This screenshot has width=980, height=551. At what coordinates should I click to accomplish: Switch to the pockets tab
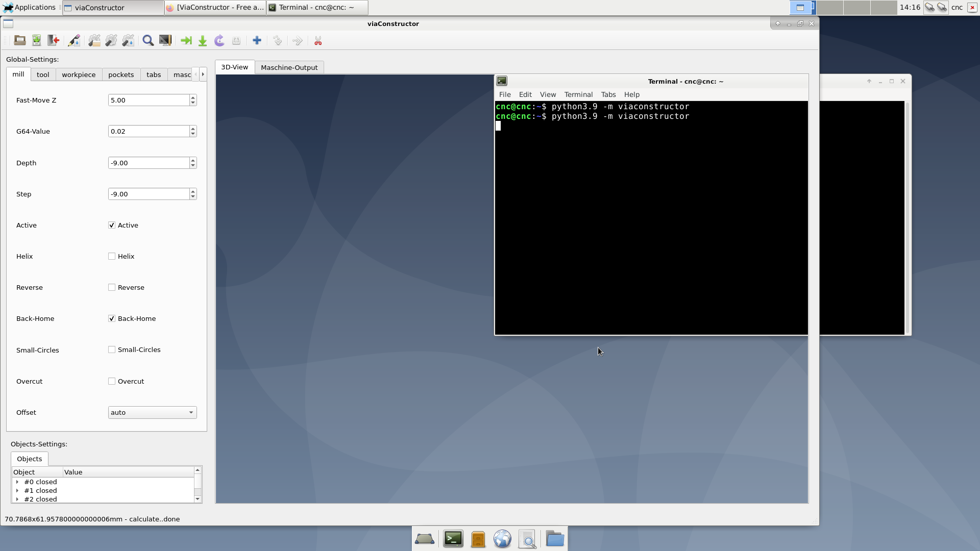(x=121, y=74)
